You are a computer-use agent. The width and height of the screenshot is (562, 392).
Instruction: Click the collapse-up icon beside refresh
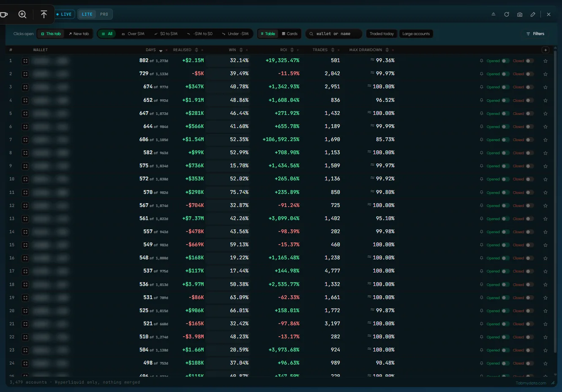tap(493, 14)
